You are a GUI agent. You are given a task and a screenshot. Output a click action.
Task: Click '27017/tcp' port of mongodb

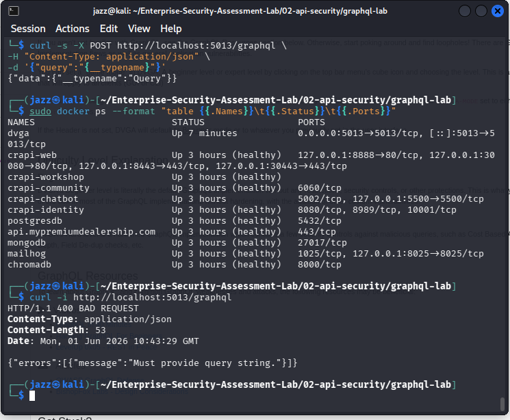coord(322,243)
